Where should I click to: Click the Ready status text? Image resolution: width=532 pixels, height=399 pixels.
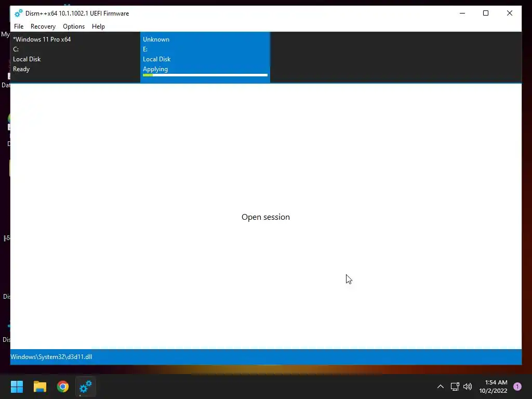[21, 69]
